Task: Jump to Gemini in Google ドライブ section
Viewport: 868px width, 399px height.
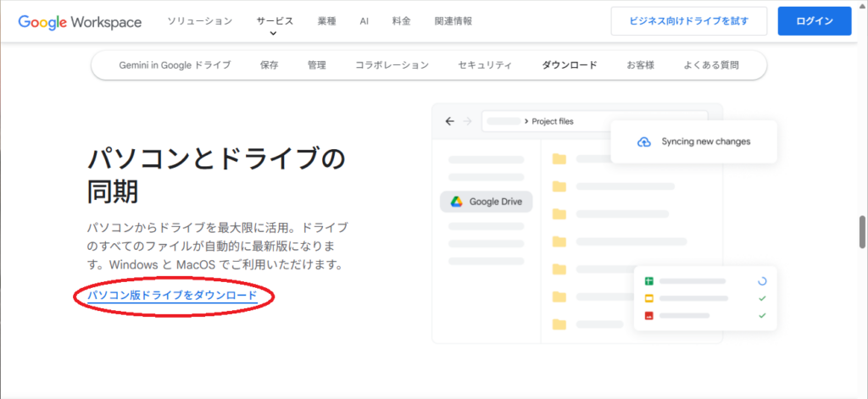Action: pos(175,65)
